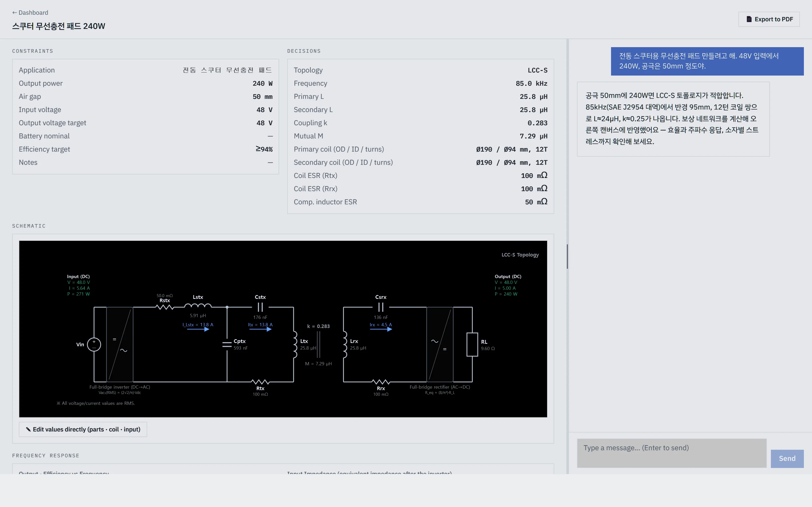The height and width of the screenshot is (507, 812).
Task: Select the Lstx inductor coil symbol
Action: point(198,306)
